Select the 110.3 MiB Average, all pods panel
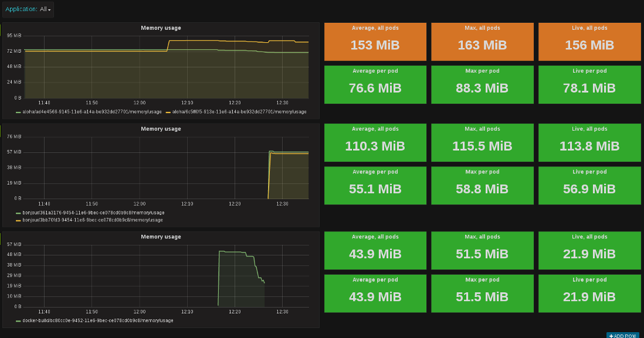644x338 pixels. click(x=375, y=143)
